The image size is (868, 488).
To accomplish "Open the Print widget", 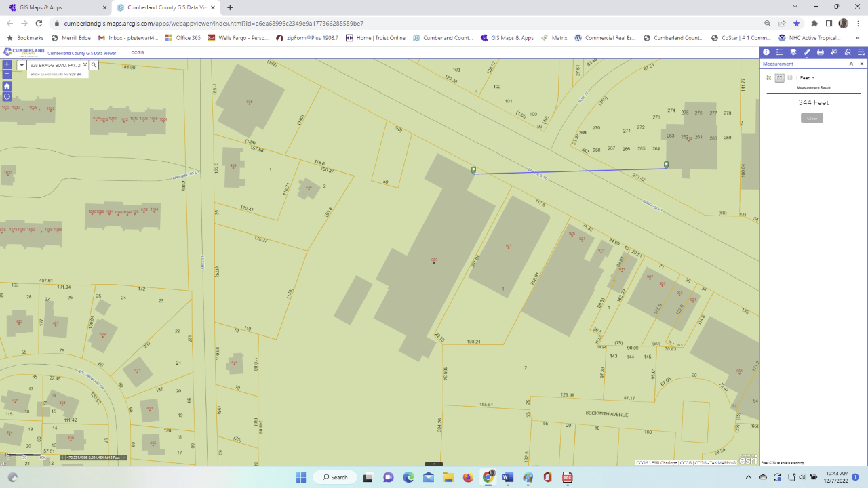I will tap(821, 52).
